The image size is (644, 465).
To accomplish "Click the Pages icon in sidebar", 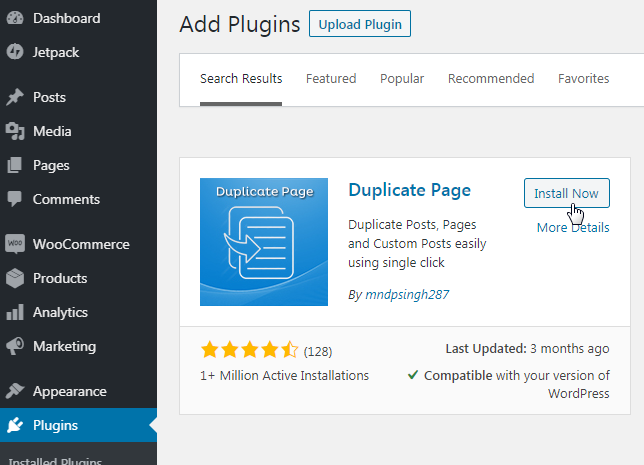I will pos(15,165).
